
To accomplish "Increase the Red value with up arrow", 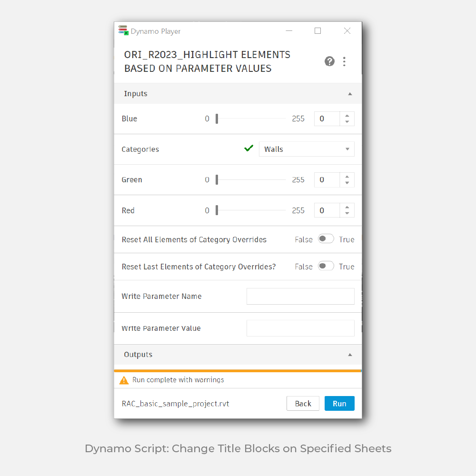I will [347, 207].
